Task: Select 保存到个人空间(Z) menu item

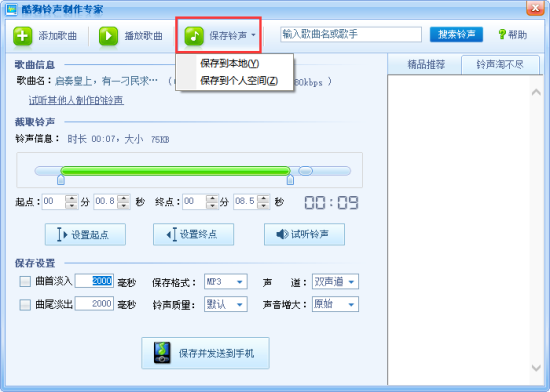Action: pos(239,81)
